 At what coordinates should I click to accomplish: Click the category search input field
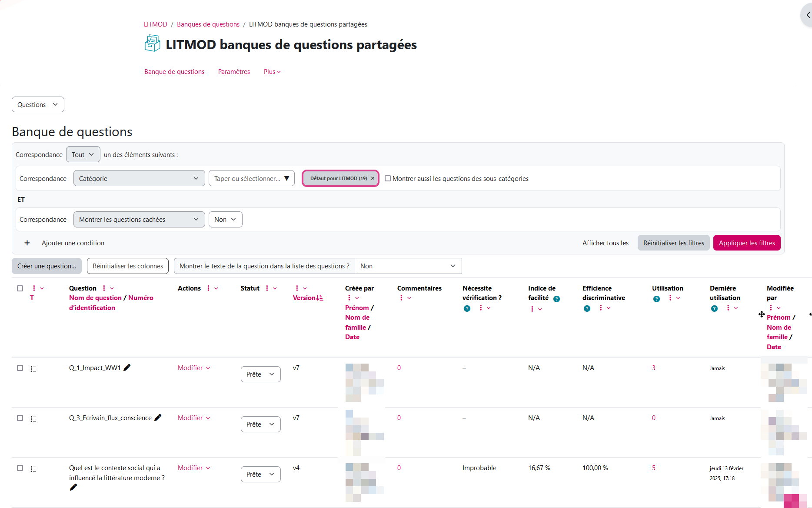(247, 178)
